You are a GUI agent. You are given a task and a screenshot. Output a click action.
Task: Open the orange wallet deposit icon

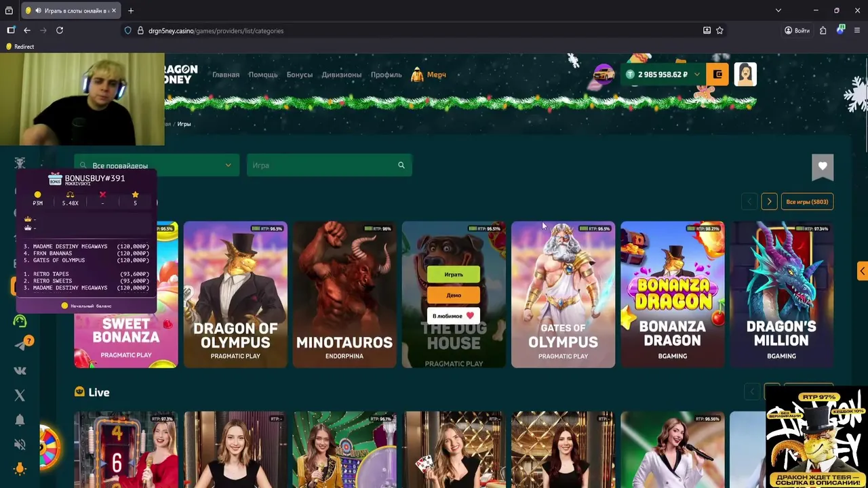coord(717,75)
